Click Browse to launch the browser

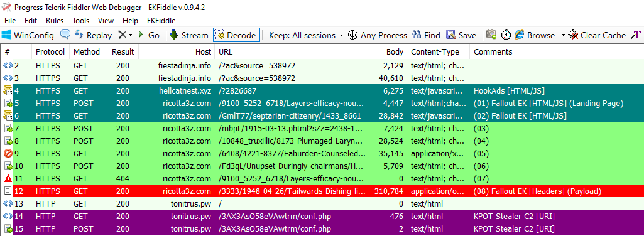point(535,35)
